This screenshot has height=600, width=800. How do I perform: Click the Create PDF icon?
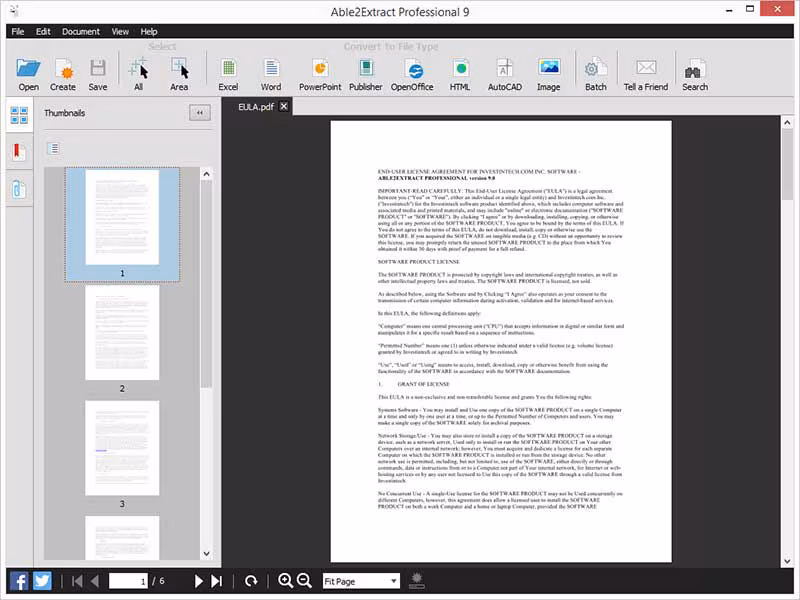click(x=63, y=74)
